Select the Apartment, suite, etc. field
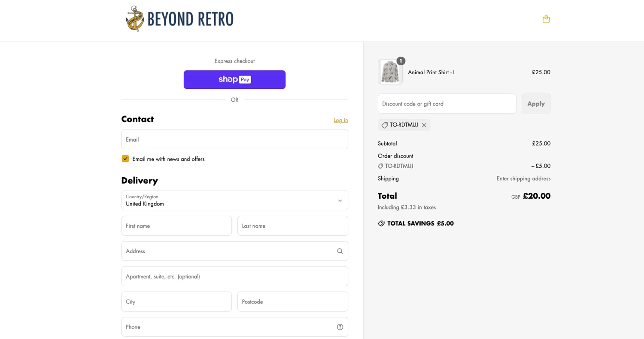 point(234,276)
